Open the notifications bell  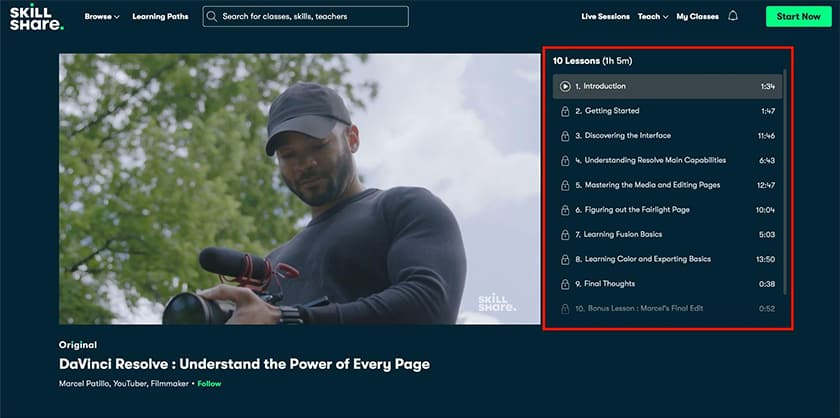point(733,16)
